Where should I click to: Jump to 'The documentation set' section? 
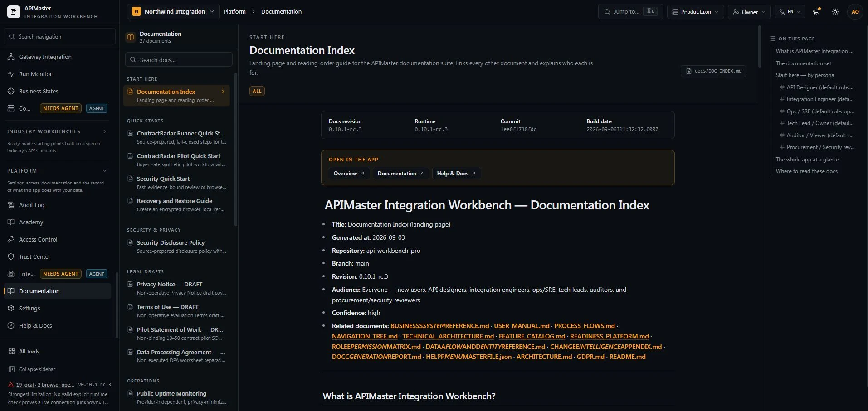803,63
